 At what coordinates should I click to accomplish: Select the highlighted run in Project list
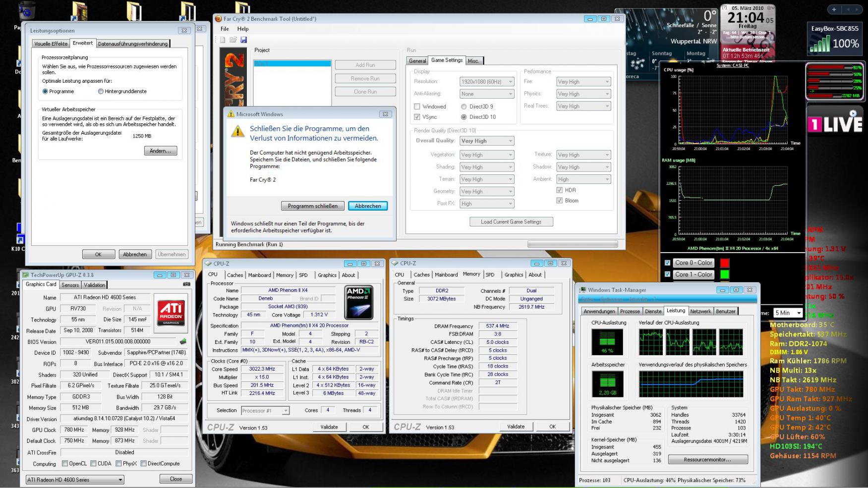[292, 63]
